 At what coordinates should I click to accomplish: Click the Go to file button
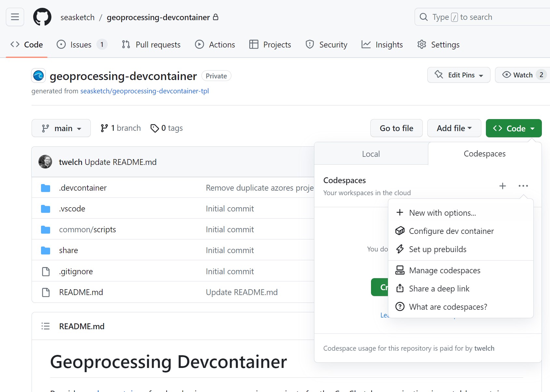396,128
